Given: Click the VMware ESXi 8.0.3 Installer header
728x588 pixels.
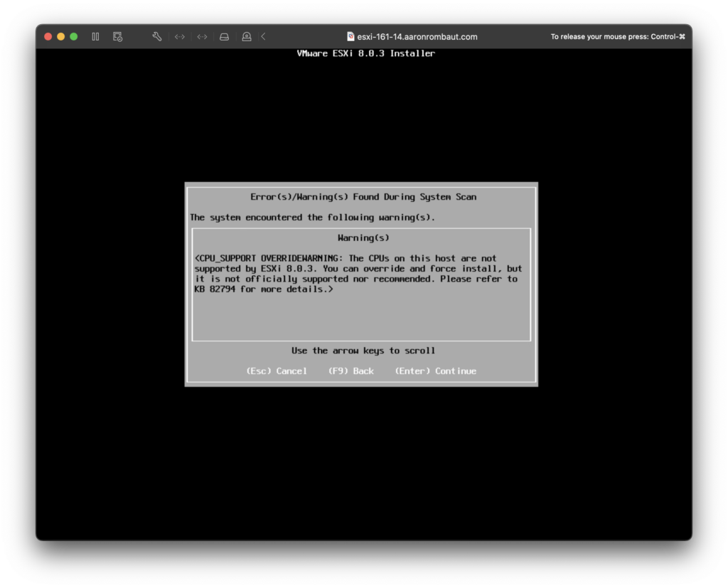Looking at the screenshot, I should coord(365,53).
